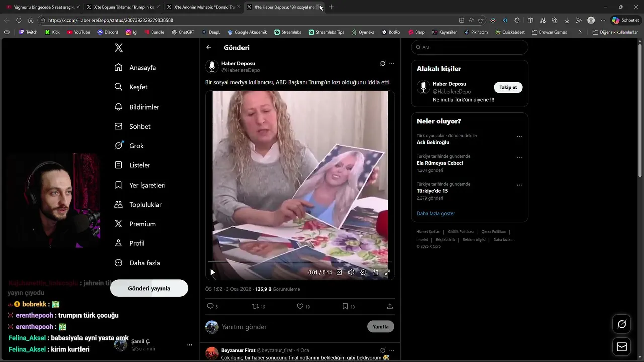Open Yer İşaretleri bookmarks
The image size is (644, 362).
coord(140,185)
